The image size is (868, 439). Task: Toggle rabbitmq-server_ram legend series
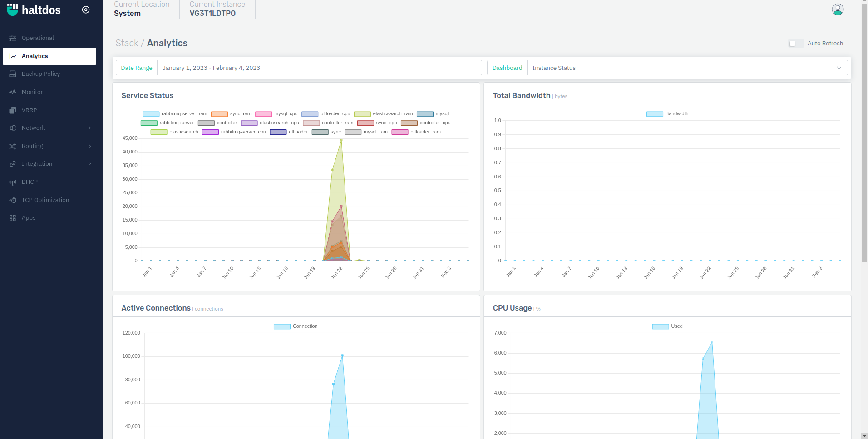[x=175, y=114]
